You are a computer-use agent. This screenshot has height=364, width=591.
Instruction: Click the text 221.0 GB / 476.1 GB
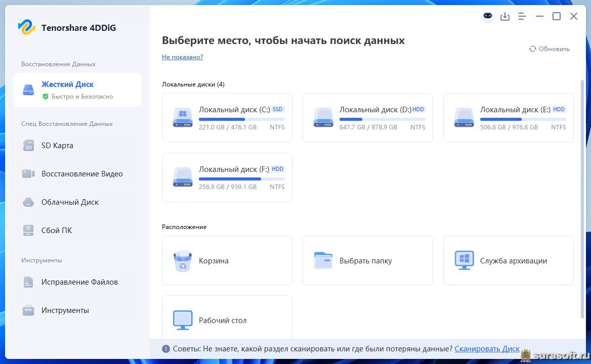(228, 127)
